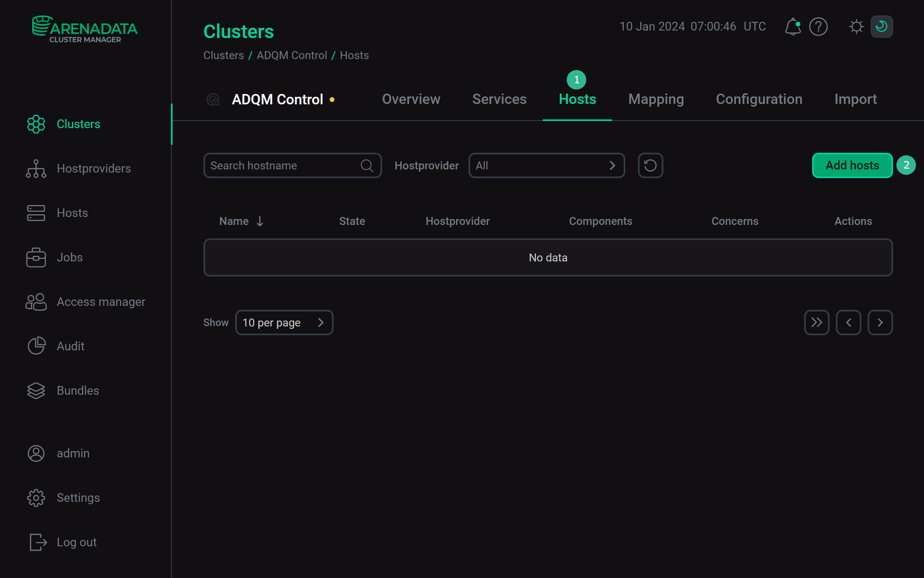This screenshot has width=924, height=578.
Task: Jump to last page using double-chevron
Action: (x=816, y=322)
